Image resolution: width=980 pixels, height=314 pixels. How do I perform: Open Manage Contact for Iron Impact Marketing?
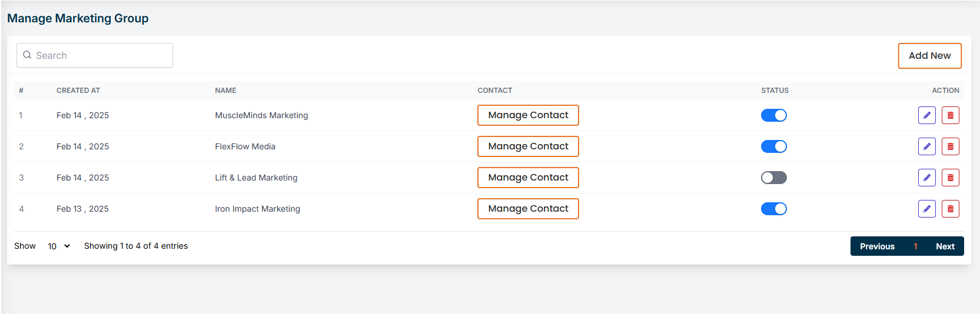(528, 209)
